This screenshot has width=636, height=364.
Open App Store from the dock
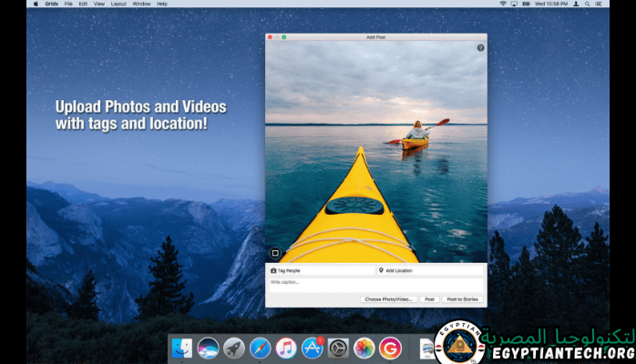point(313,348)
